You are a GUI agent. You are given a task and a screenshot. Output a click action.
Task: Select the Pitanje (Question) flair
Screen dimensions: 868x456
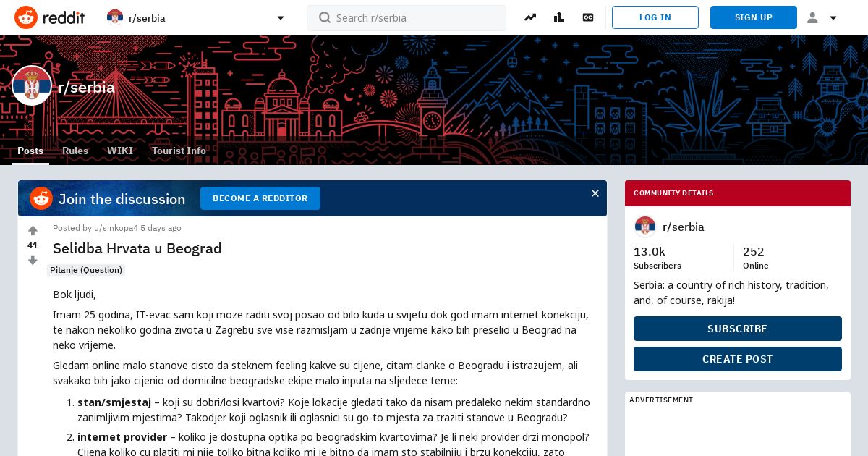86,270
